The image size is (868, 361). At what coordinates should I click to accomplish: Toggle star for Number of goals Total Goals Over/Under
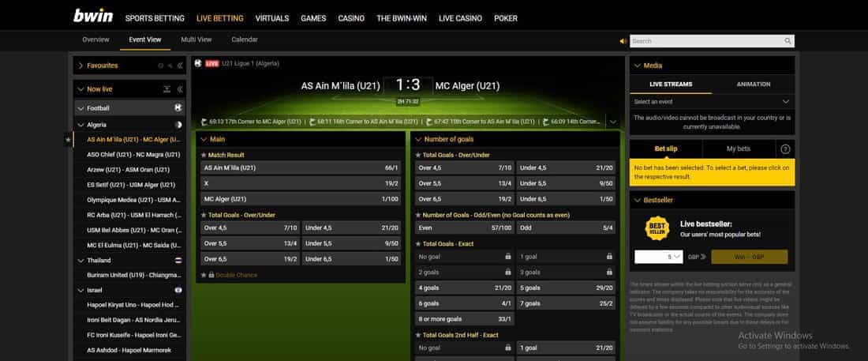[418, 156]
